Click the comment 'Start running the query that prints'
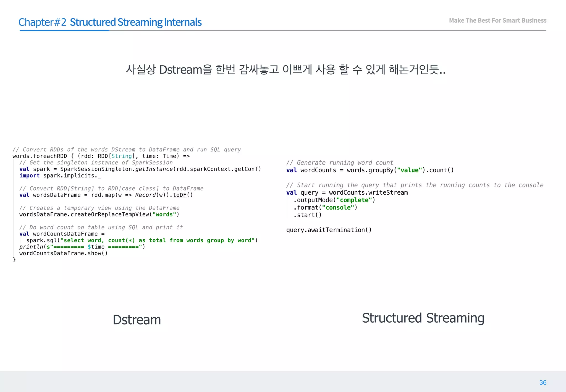The height and width of the screenshot is (392, 566). click(415, 185)
